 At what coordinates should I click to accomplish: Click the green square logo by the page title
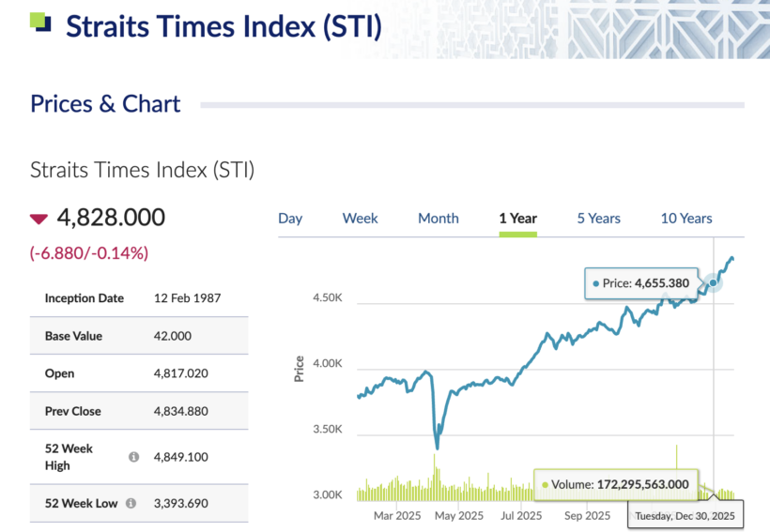coord(41,22)
